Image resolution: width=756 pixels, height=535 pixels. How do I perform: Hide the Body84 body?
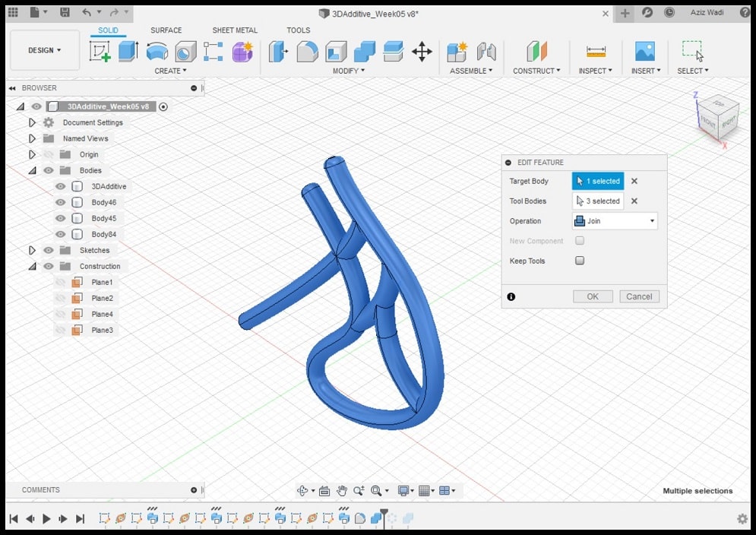[60, 234]
